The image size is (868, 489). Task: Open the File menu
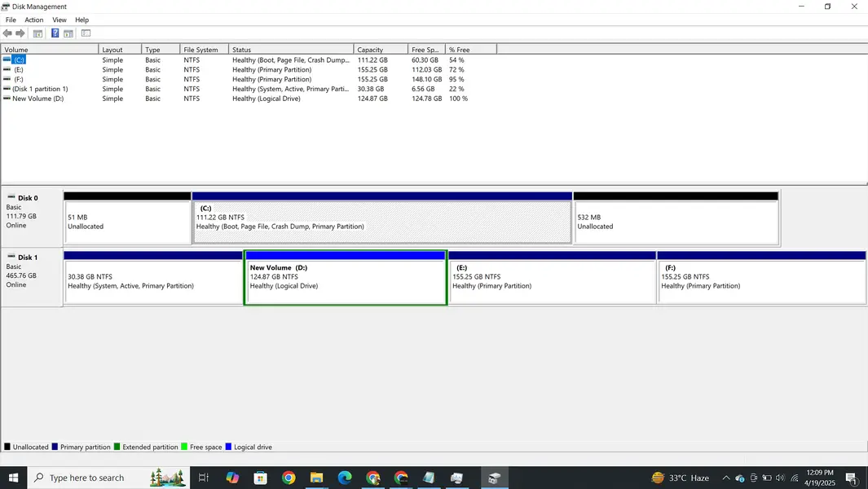point(11,20)
